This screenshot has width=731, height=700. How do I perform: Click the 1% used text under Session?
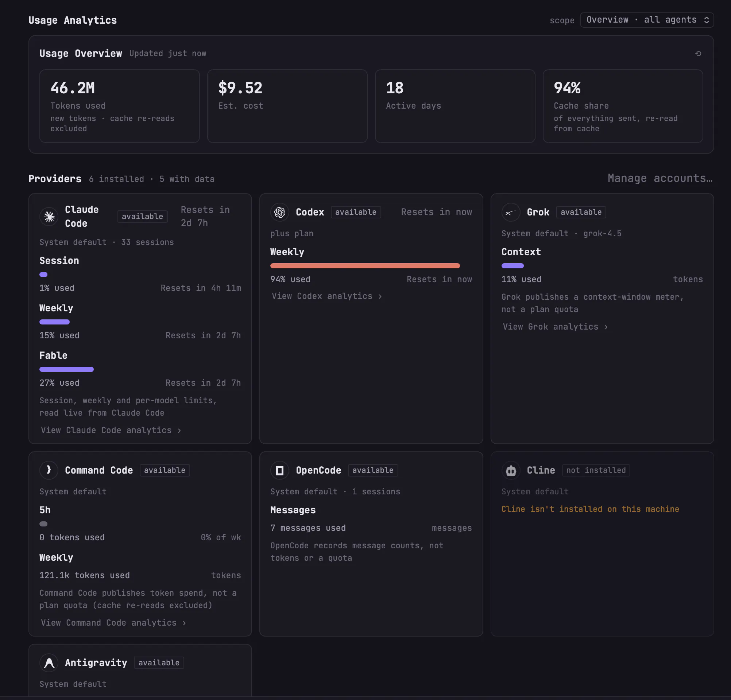[x=57, y=288]
